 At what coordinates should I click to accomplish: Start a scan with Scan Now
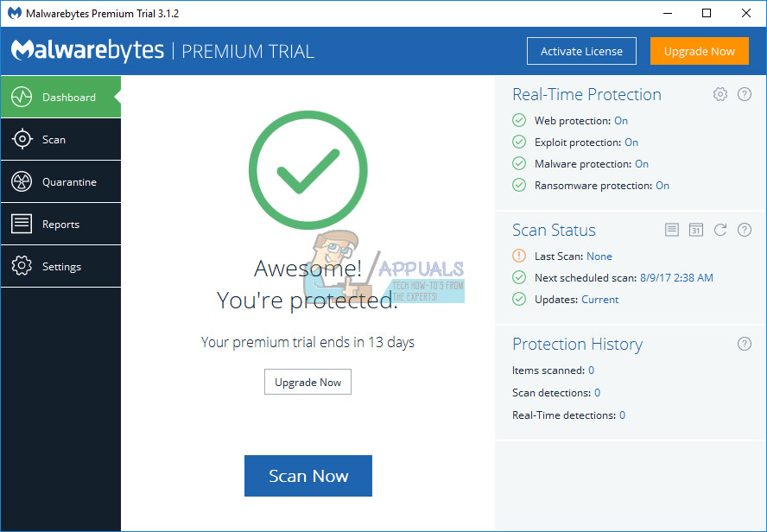coord(308,476)
